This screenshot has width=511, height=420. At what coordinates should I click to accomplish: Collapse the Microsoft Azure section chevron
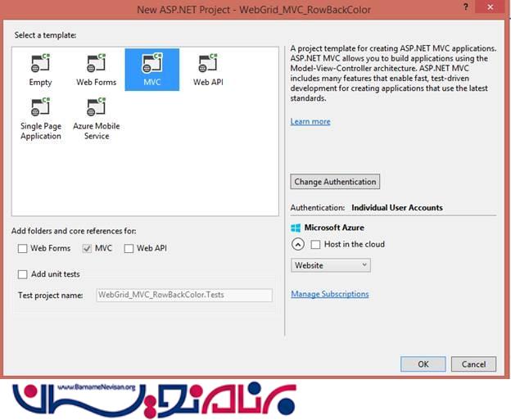(298, 244)
